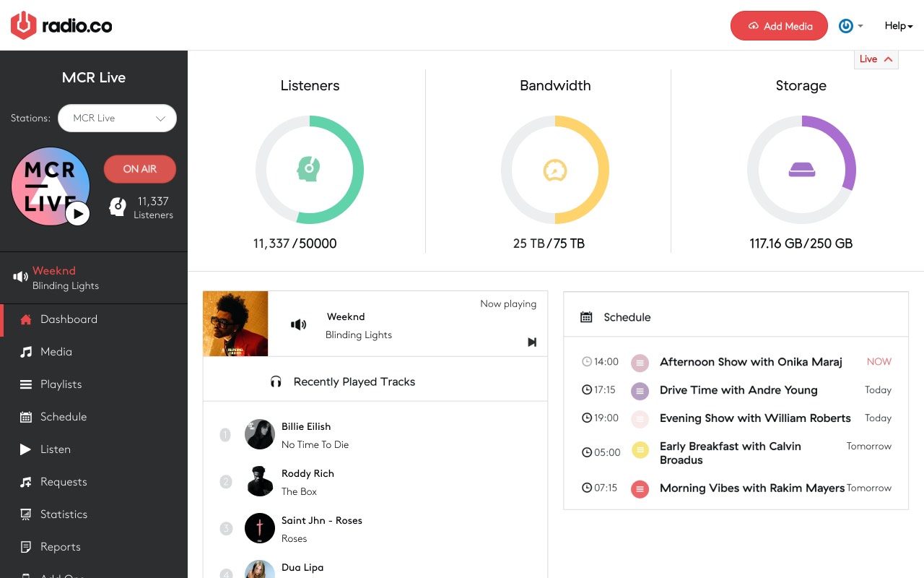This screenshot has height=578, width=924.
Task: Open the Dashboard menu item
Action: [94, 319]
